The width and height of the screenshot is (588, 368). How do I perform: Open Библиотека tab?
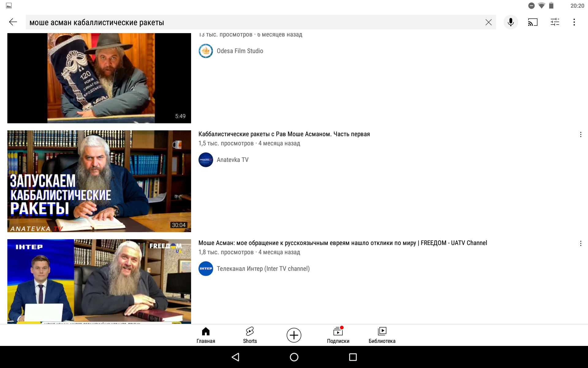coord(382,335)
